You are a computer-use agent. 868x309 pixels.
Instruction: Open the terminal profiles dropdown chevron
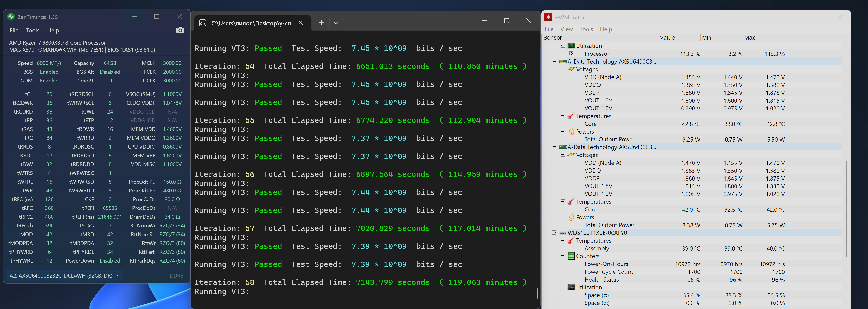point(336,23)
